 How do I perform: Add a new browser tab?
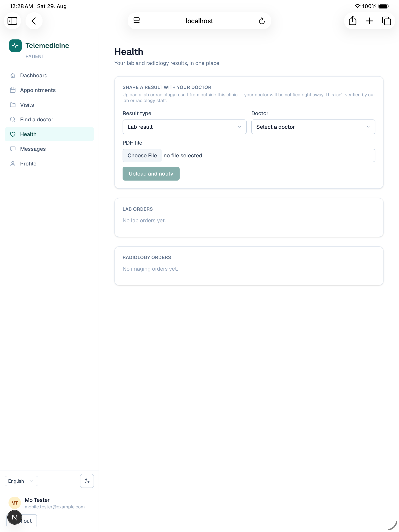pos(369,21)
